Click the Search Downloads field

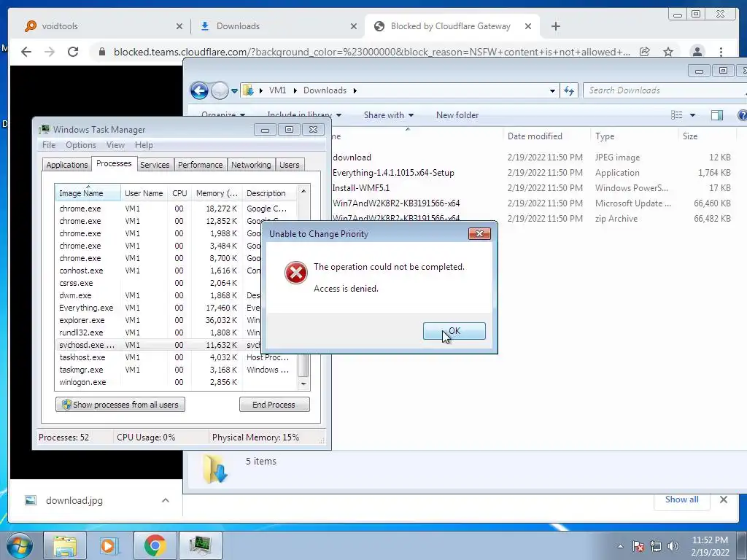point(665,90)
